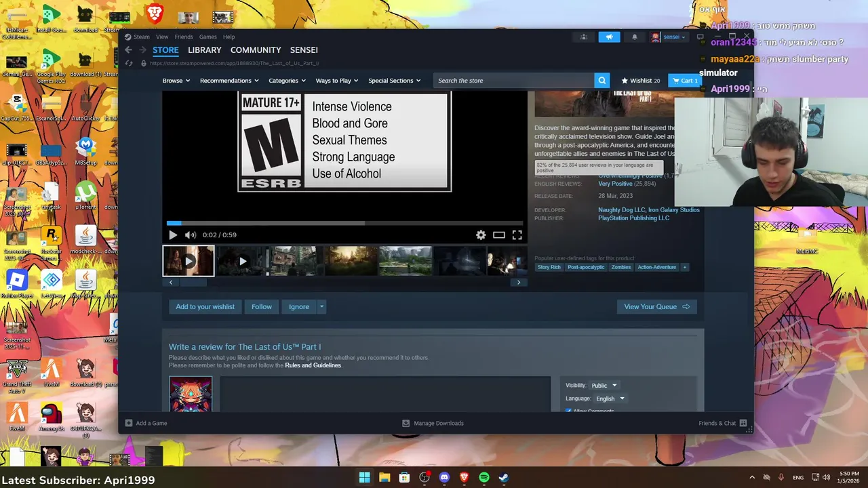Enter fullscreen on trailer video
Viewport: 868px width, 488px height.
click(517, 235)
